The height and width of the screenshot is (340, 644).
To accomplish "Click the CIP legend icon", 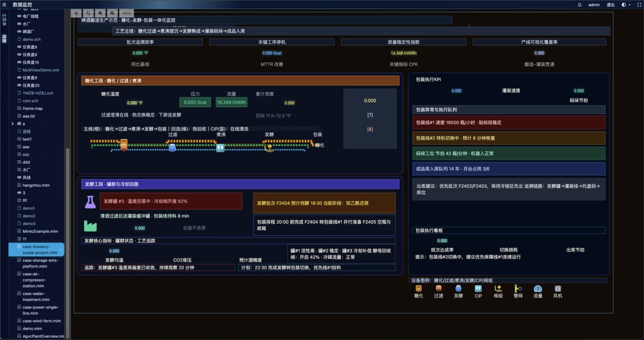I will (478, 289).
